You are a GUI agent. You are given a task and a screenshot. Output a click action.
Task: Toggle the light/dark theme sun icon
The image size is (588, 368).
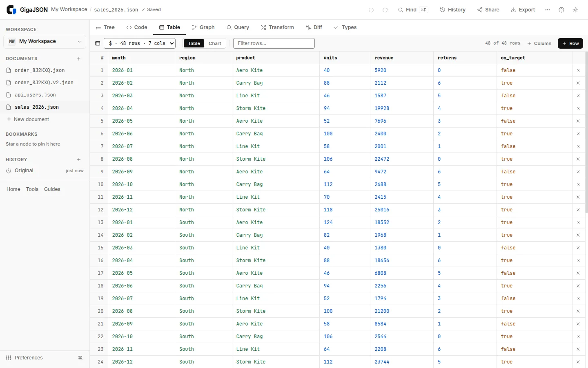click(x=575, y=10)
